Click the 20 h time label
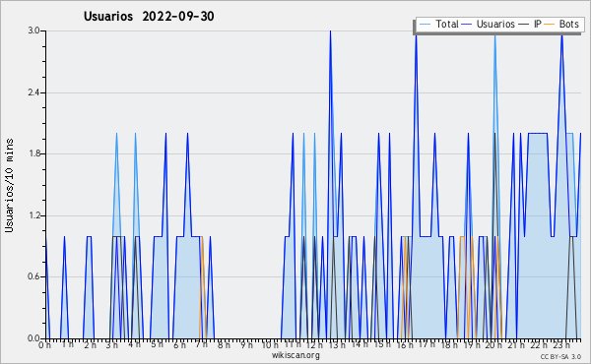This screenshot has height=364, width=591. click(x=493, y=344)
